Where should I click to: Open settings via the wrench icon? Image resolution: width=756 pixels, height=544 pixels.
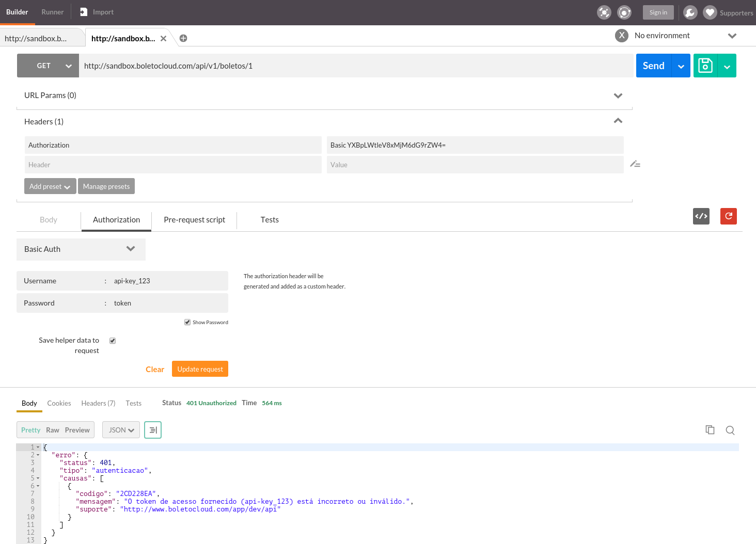pyautogui.click(x=690, y=12)
